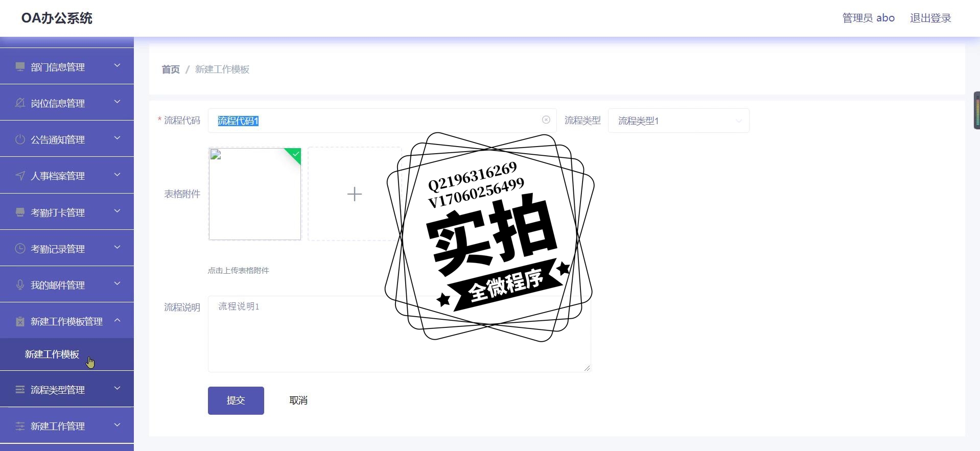This screenshot has height=451, width=980.
Task: Click the 流程代码 field label
Action: point(182,120)
